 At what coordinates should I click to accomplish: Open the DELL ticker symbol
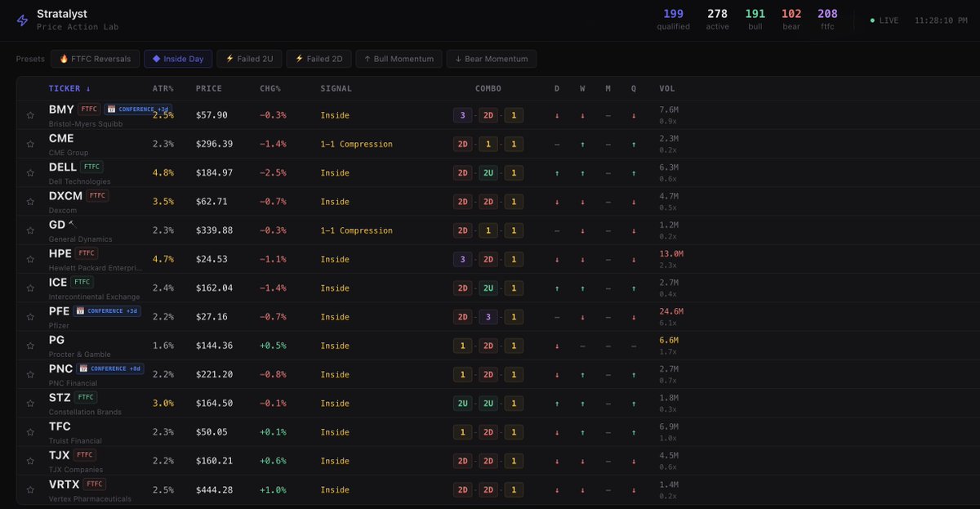63,167
